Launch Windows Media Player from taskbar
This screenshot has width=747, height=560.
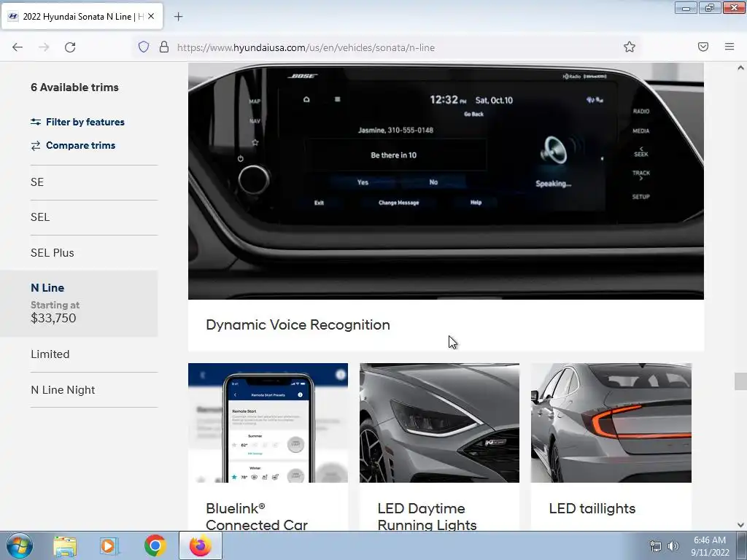[109, 545]
